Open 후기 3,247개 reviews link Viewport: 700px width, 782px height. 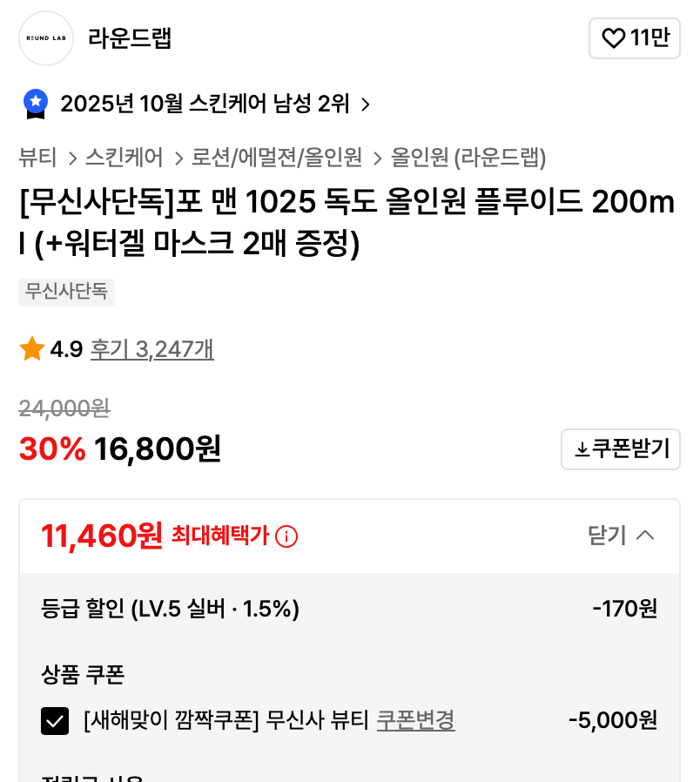[152, 349]
